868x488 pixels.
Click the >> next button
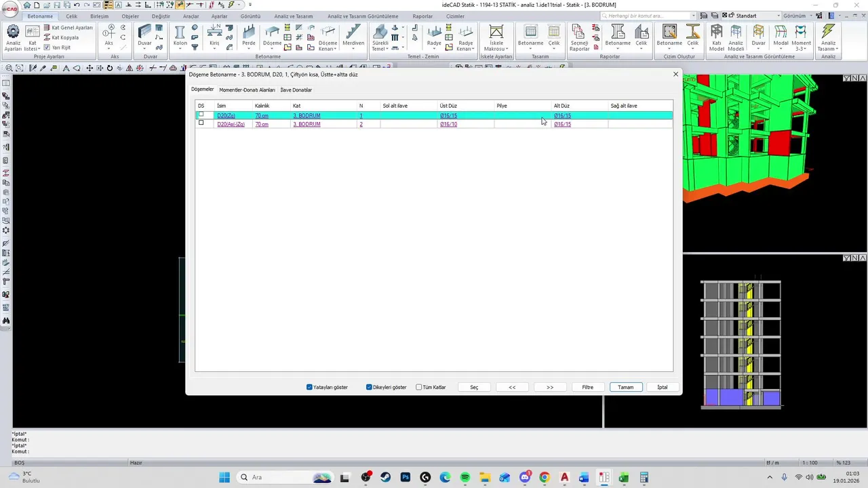pyautogui.click(x=550, y=387)
